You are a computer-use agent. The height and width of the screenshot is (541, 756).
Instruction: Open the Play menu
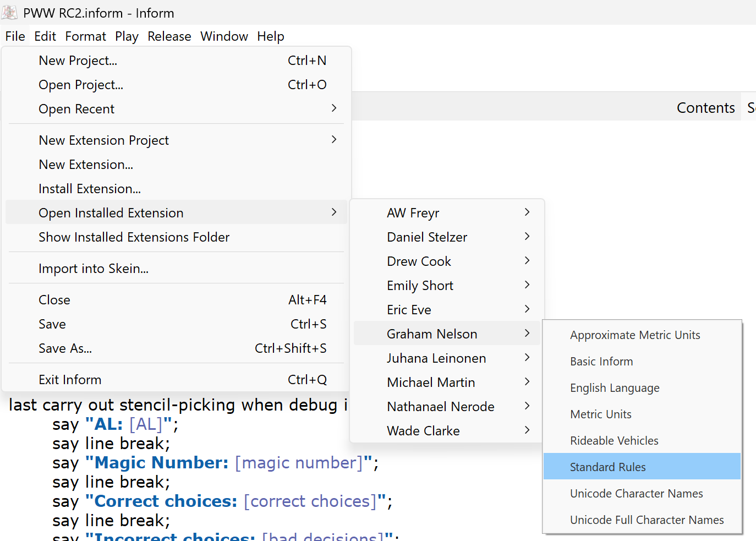pyautogui.click(x=127, y=36)
